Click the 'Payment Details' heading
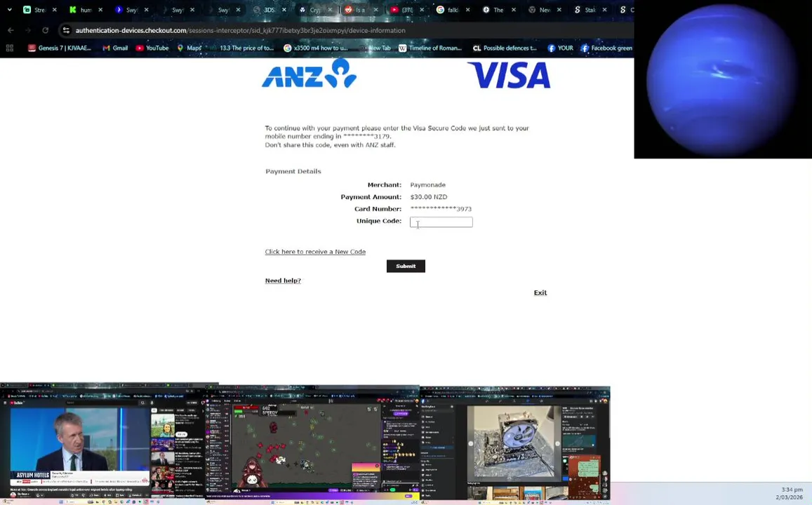This screenshot has height=505, width=812. point(293,171)
